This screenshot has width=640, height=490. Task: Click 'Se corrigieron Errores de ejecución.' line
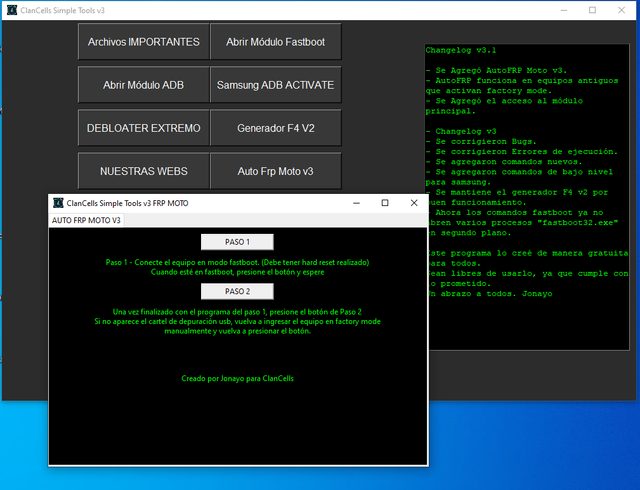tap(522, 151)
